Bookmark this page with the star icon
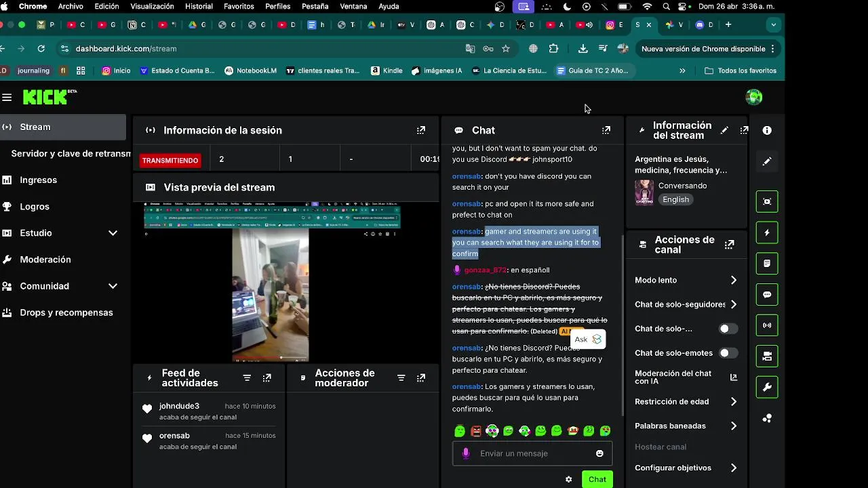 pyautogui.click(x=506, y=49)
